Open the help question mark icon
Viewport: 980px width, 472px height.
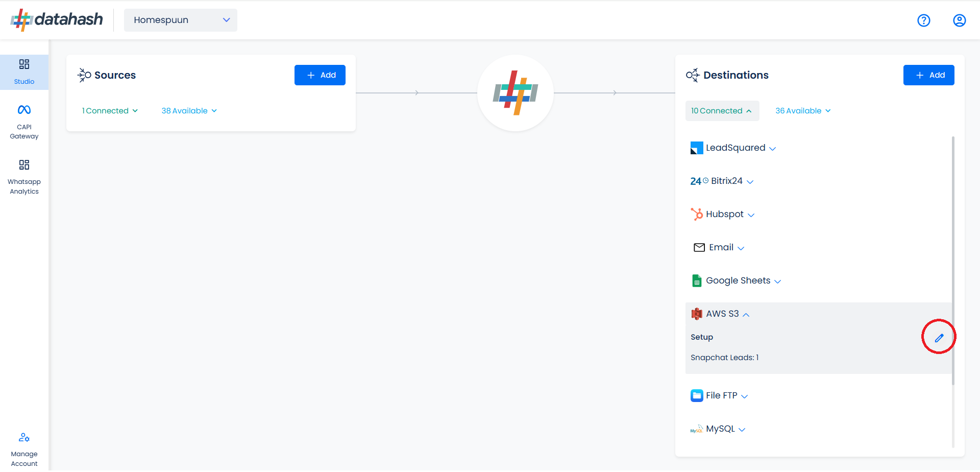[924, 20]
